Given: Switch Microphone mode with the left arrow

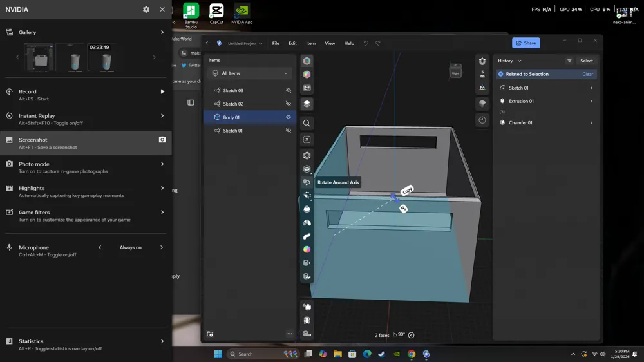Looking at the screenshot, I should click(100, 247).
